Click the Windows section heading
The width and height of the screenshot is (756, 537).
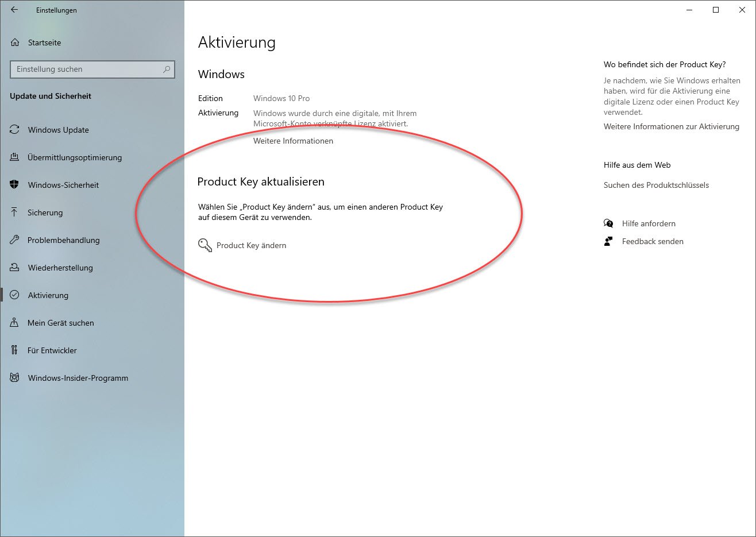point(221,74)
